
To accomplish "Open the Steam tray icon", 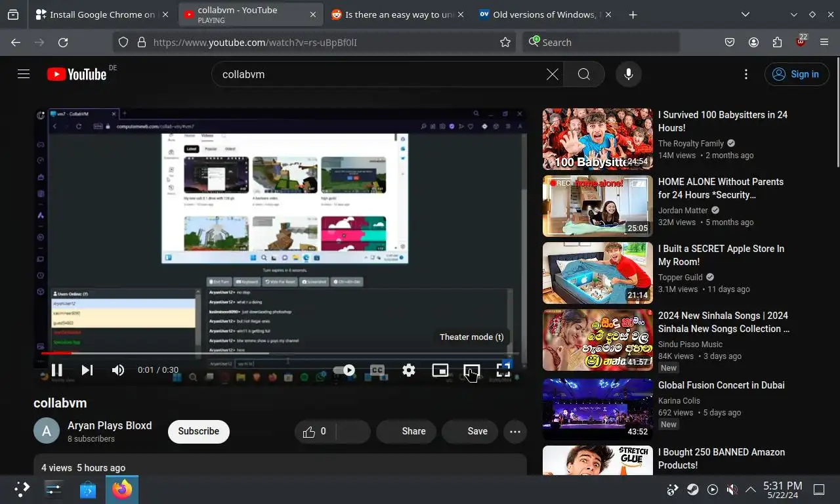I will point(692,490).
